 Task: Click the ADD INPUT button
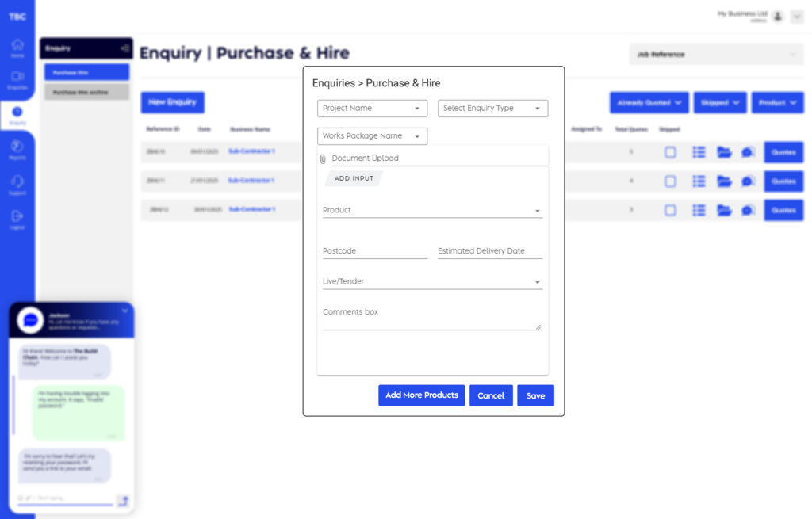coord(354,179)
